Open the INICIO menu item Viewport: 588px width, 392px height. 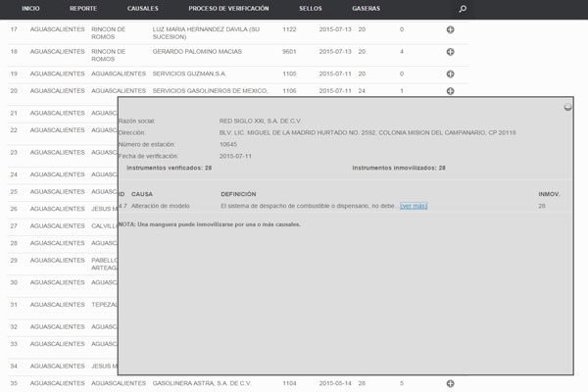point(30,8)
